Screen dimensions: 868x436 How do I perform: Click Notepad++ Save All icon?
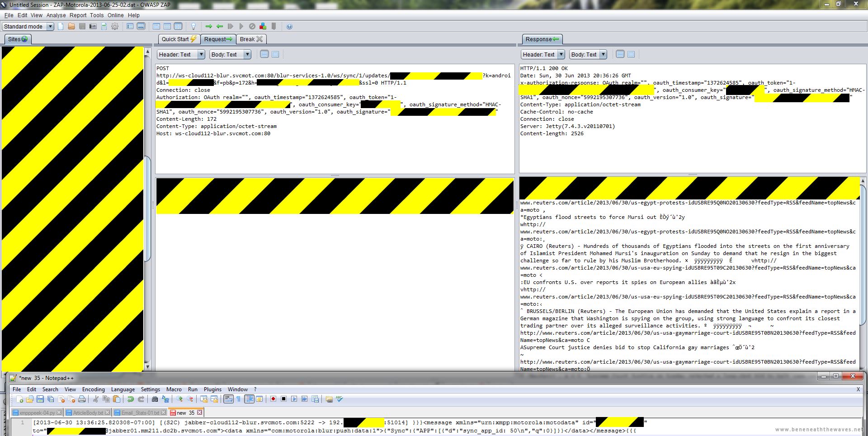pyautogui.click(x=51, y=399)
